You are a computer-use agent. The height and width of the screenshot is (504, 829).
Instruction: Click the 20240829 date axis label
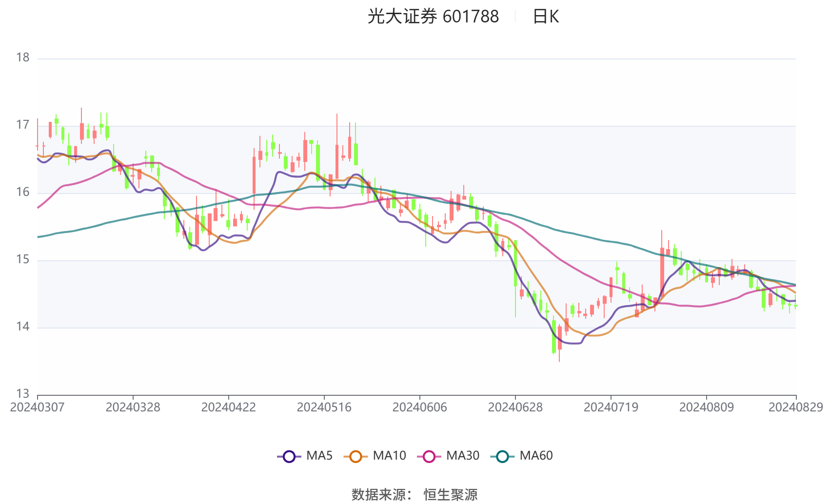[x=796, y=407]
